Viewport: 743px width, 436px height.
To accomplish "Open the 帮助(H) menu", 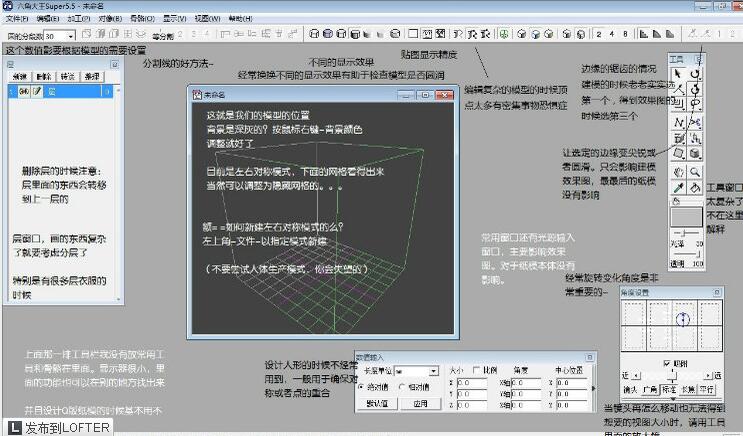I will pyautogui.click(x=240, y=18).
